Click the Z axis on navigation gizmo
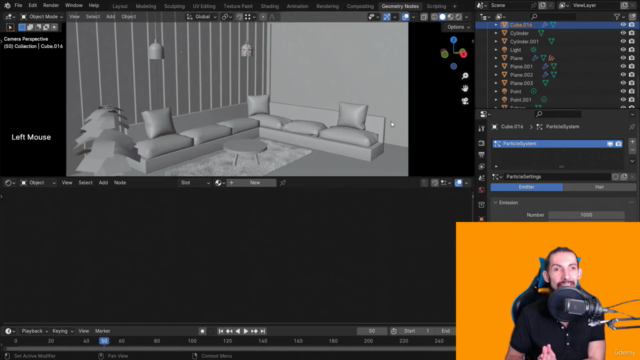This screenshot has height=360, width=640. [453, 40]
